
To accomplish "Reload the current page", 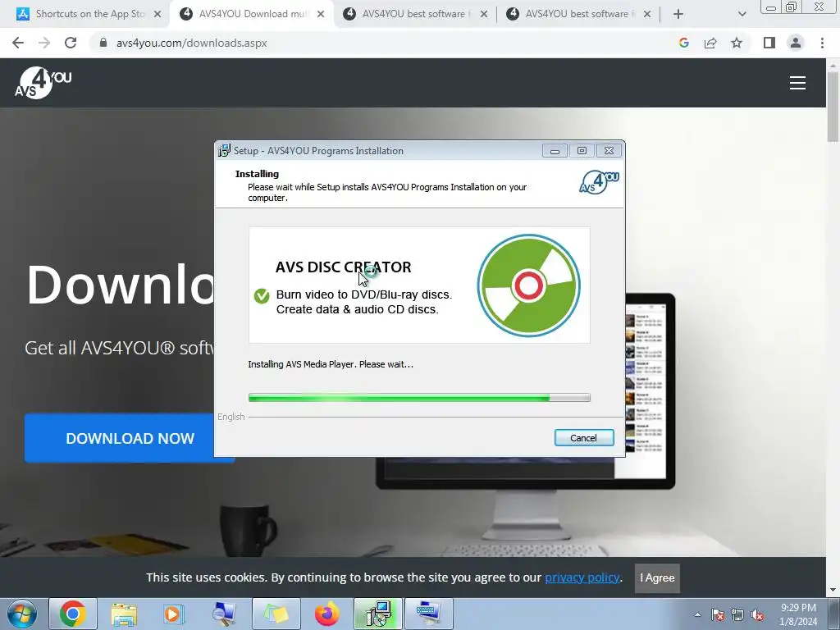I will (71, 43).
